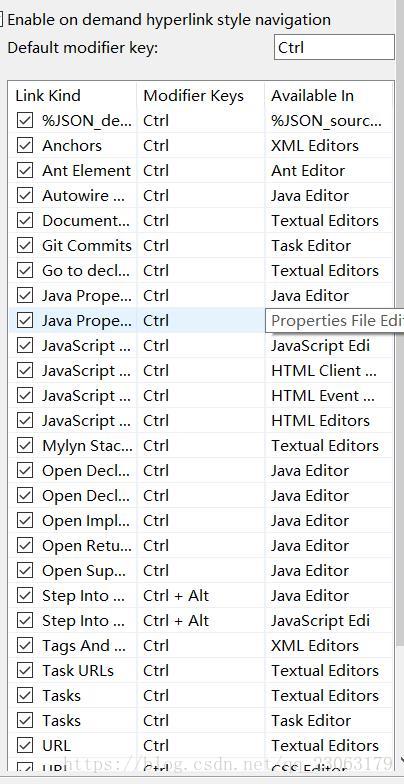Toggle the Go to decl... checkbox
Image resolution: width=404 pixels, height=784 pixels.
click(25, 270)
